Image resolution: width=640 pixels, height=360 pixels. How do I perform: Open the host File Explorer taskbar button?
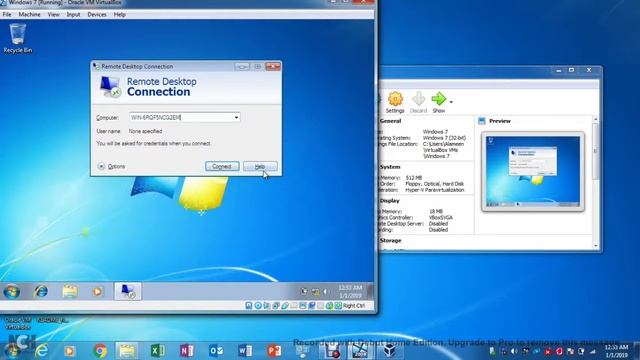tap(127, 351)
